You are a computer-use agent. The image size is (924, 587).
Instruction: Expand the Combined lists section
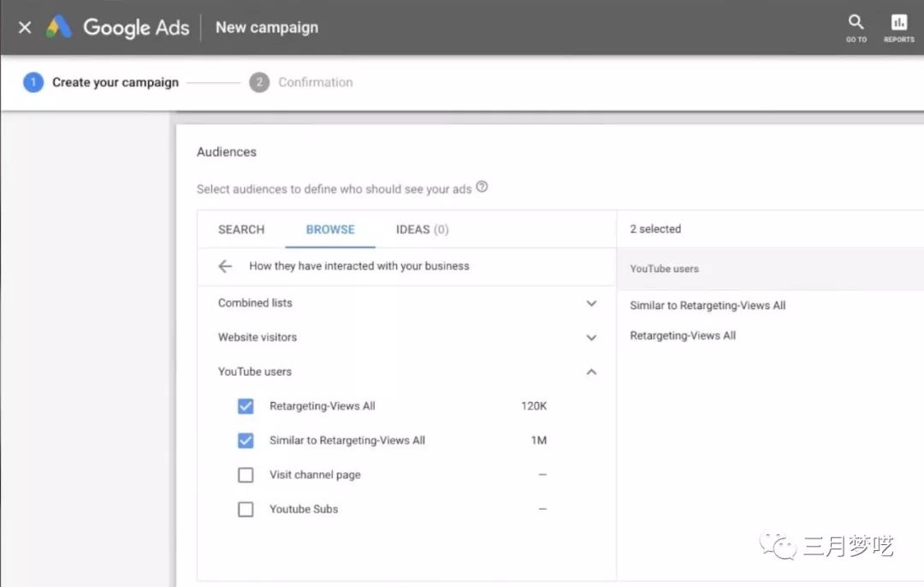591,304
